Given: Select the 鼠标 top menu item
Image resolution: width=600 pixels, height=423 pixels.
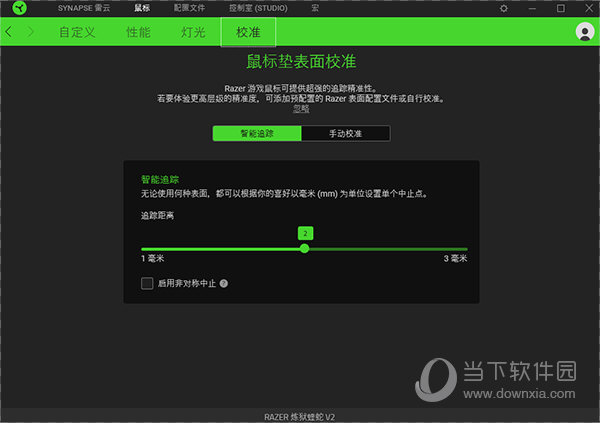Looking at the screenshot, I should (142, 8).
